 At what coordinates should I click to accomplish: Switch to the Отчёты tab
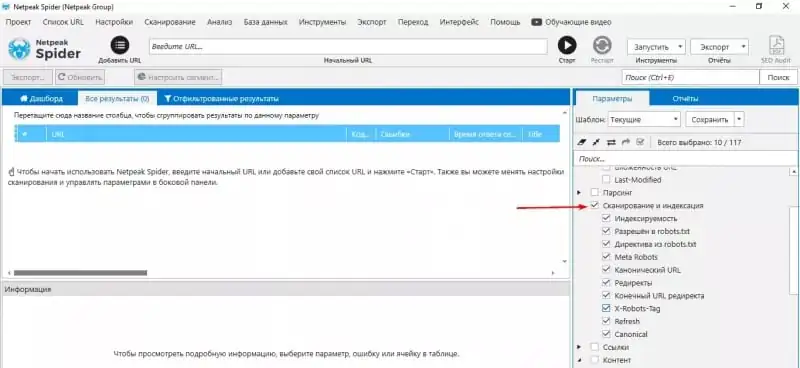click(x=685, y=99)
